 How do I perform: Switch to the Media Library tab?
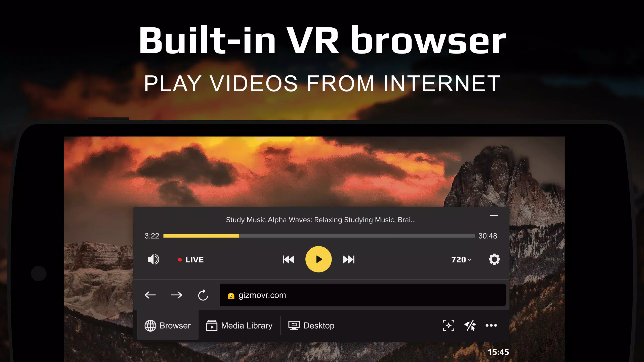(x=239, y=325)
